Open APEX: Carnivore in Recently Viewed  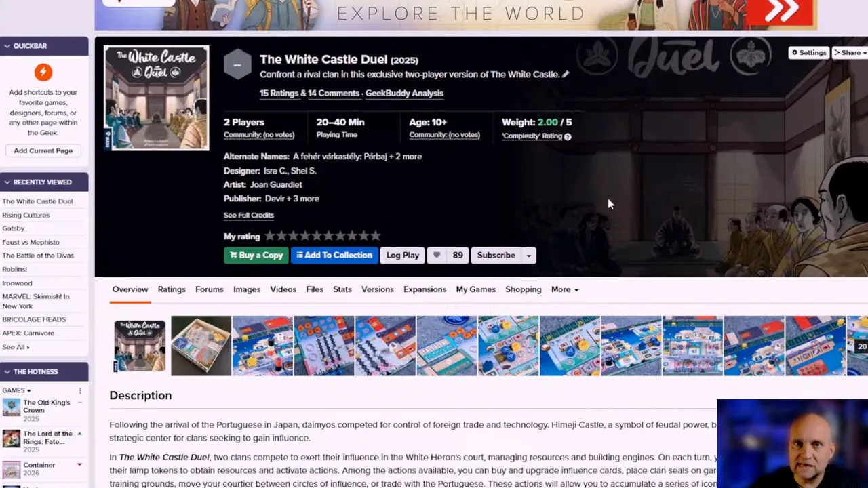28,333
